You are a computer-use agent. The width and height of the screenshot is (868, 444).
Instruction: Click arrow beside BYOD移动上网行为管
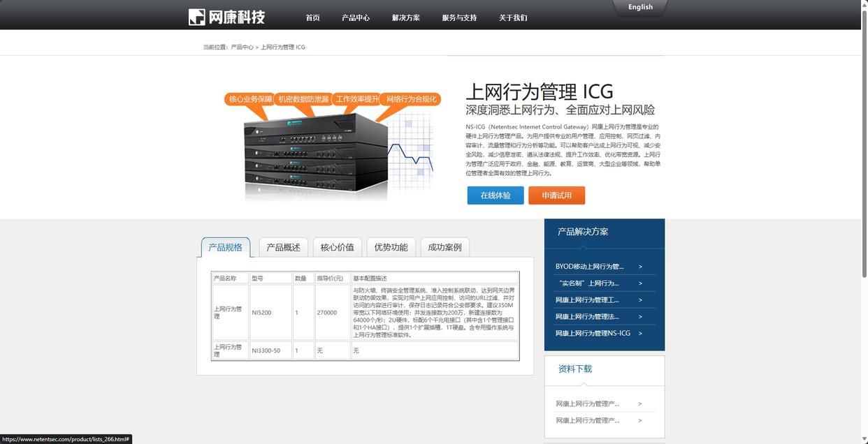(640, 267)
